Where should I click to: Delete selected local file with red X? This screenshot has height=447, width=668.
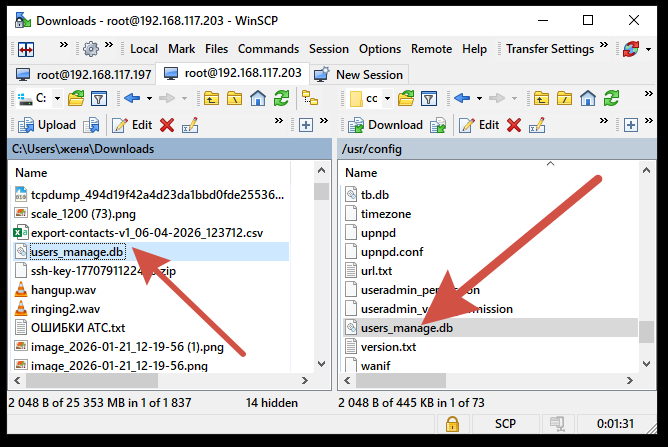(167, 125)
